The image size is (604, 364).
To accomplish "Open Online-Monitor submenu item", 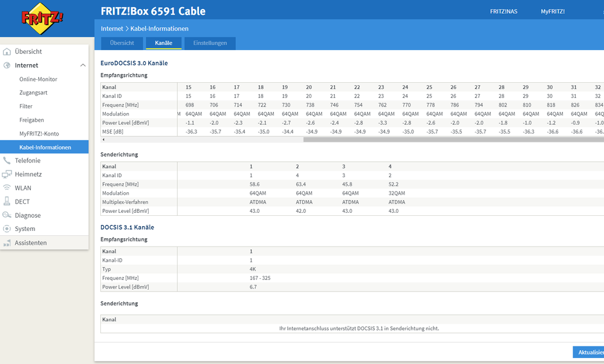I will [38, 79].
